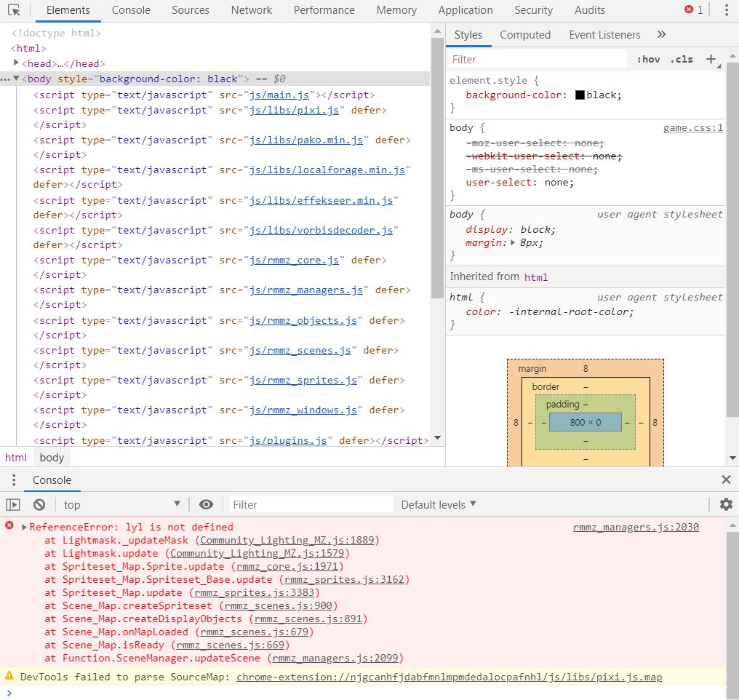
Task: Open the Audits tab
Action: [x=590, y=10]
